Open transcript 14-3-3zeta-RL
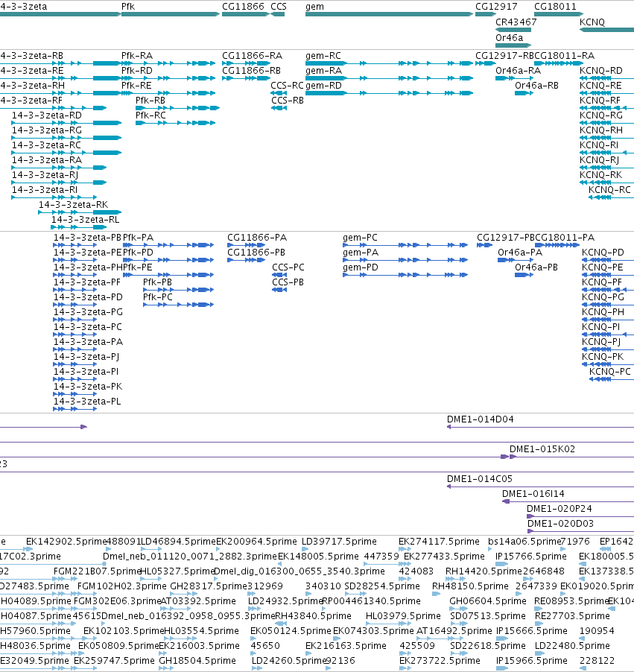Viewport: 634px width, 672px height. click(86, 220)
